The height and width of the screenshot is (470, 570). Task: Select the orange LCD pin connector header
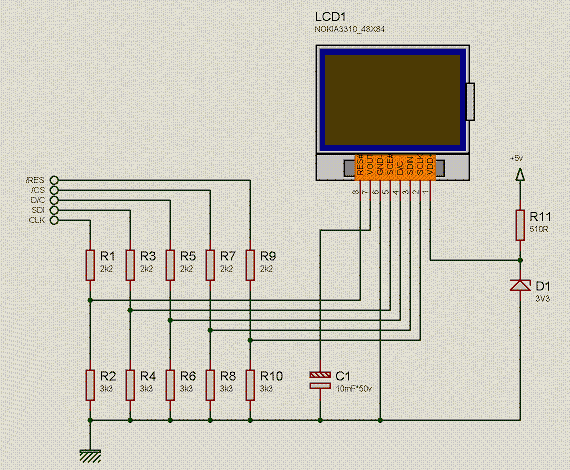pyautogui.click(x=395, y=168)
